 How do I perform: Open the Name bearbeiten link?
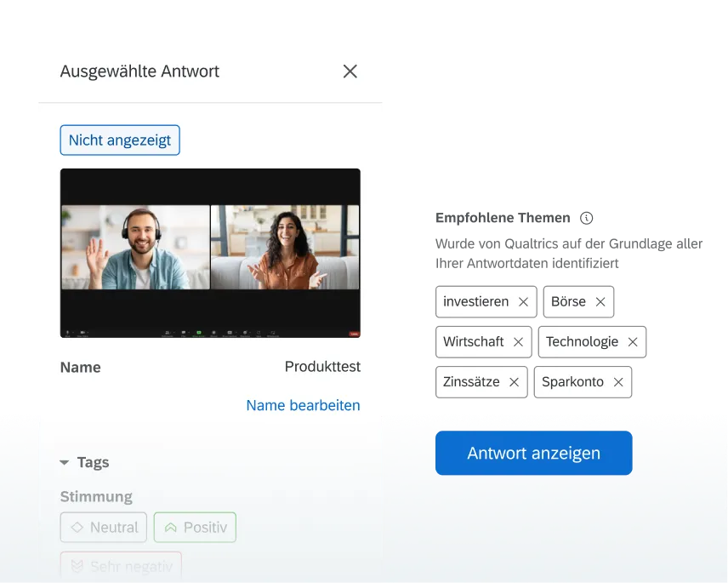coord(303,405)
